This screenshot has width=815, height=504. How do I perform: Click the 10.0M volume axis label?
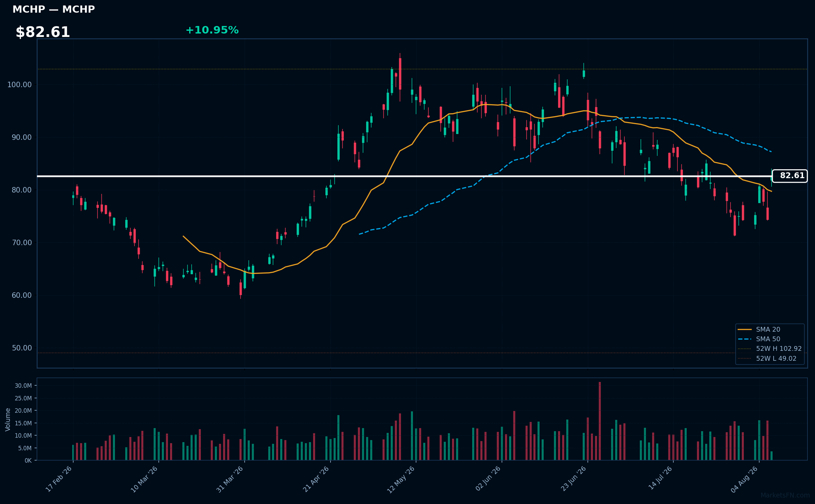[x=23, y=435]
